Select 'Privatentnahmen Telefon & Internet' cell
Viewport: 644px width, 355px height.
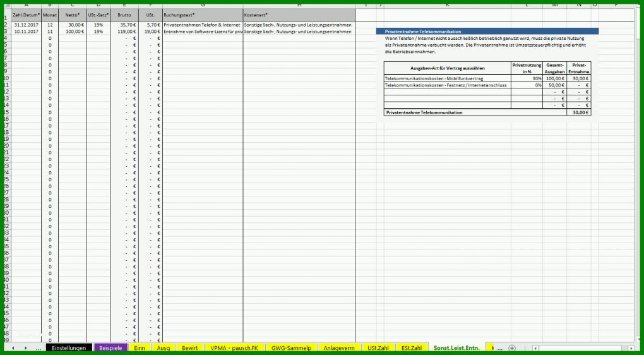(203, 25)
